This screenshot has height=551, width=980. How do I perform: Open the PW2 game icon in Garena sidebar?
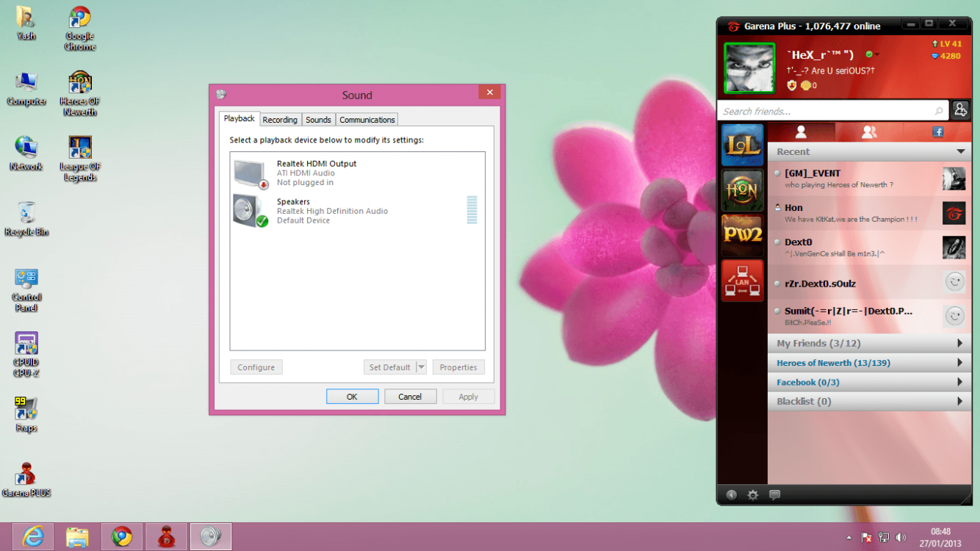pyautogui.click(x=742, y=235)
